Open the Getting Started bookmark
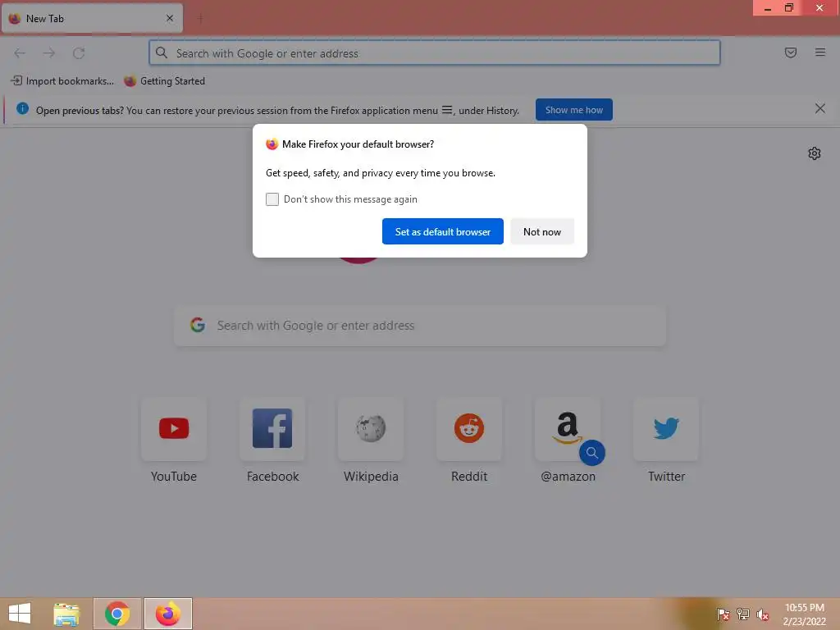Image resolution: width=840 pixels, height=630 pixels. tap(164, 81)
